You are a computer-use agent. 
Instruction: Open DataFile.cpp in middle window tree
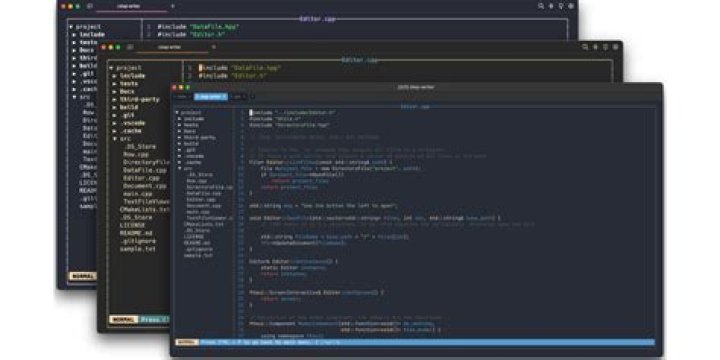pyautogui.click(x=145, y=170)
